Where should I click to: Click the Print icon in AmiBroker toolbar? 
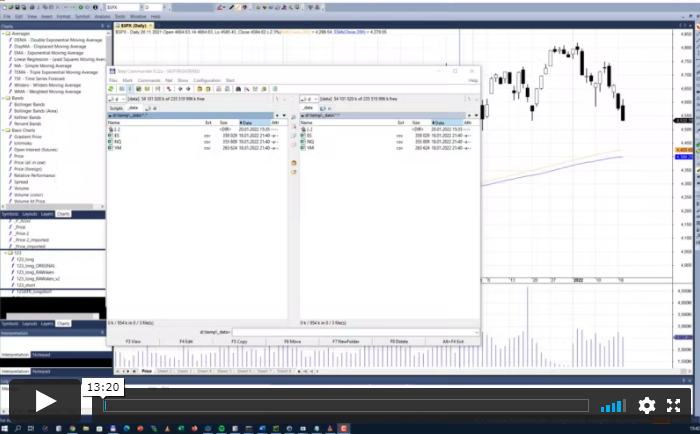point(33,8)
